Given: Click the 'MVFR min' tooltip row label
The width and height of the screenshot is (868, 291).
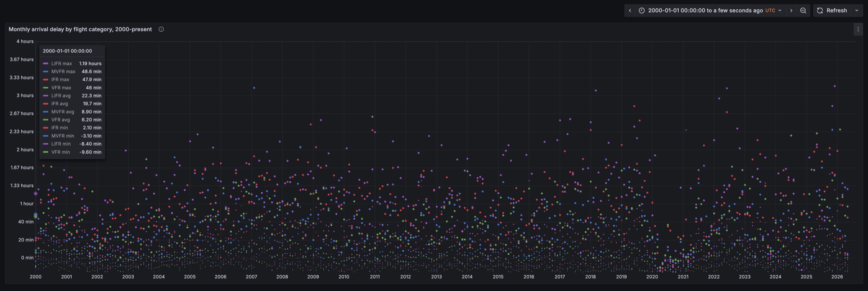Looking at the screenshot, I should click(x=63, y=136).
